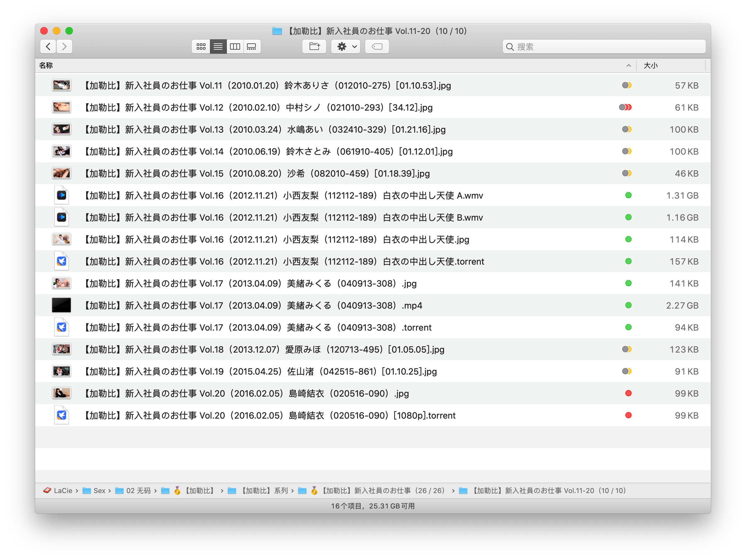Select the Vol.17 torrent file icon
This screenshot has width=746, height=560.
tap(61, 327)
